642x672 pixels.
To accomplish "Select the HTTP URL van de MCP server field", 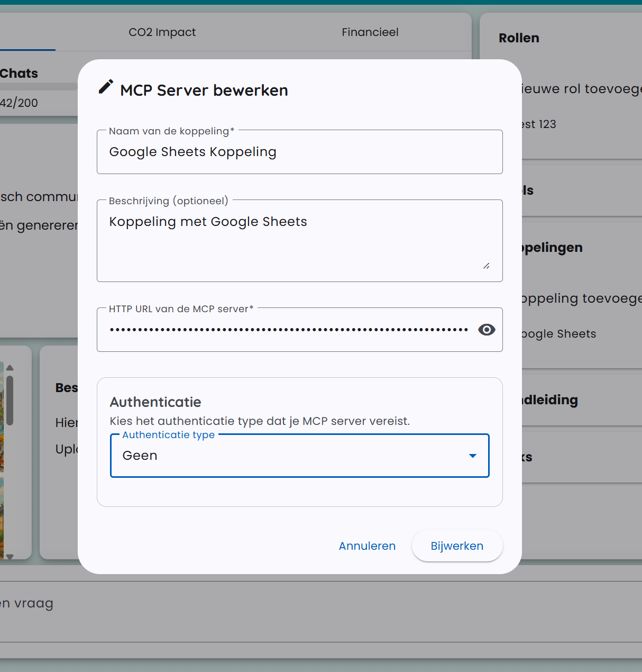I will coord(288,330).
